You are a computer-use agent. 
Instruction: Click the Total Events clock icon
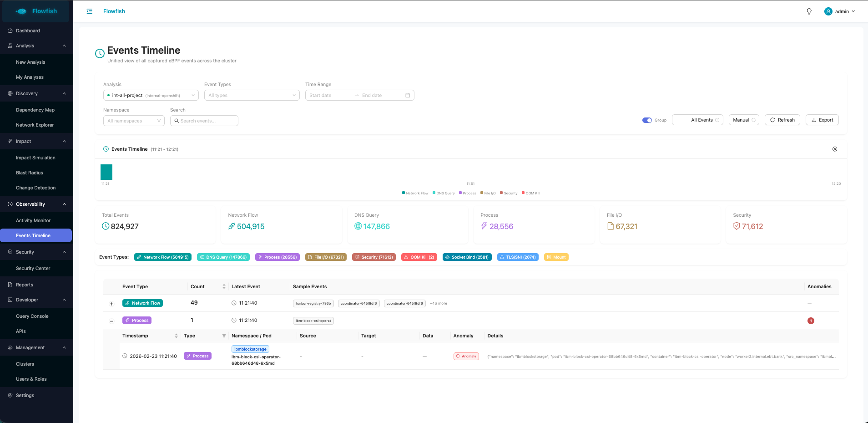[106, 226]
